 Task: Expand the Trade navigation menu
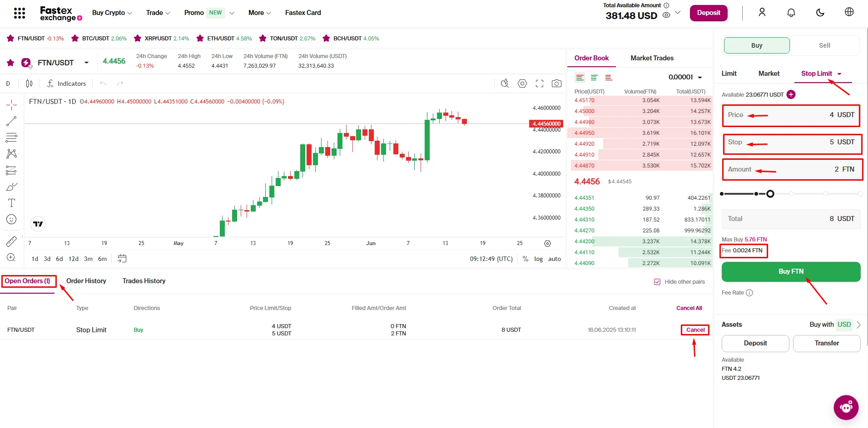coord(158,13)
